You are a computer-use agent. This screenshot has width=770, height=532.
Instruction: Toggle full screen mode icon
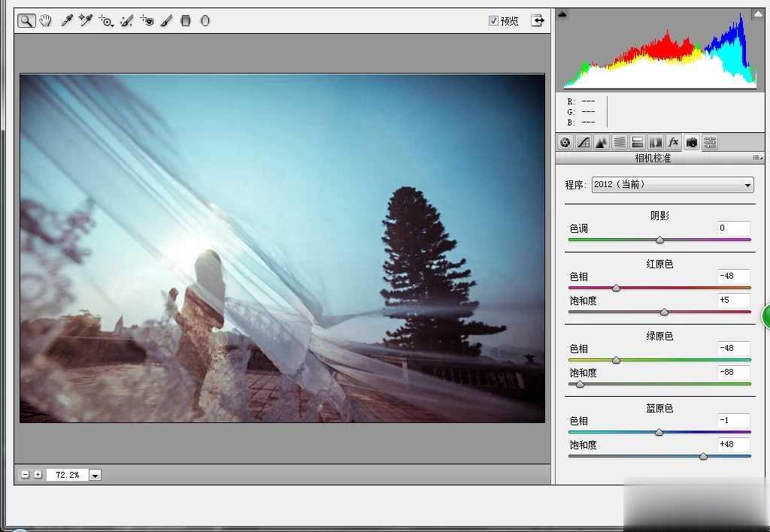(x=537, y=21)
